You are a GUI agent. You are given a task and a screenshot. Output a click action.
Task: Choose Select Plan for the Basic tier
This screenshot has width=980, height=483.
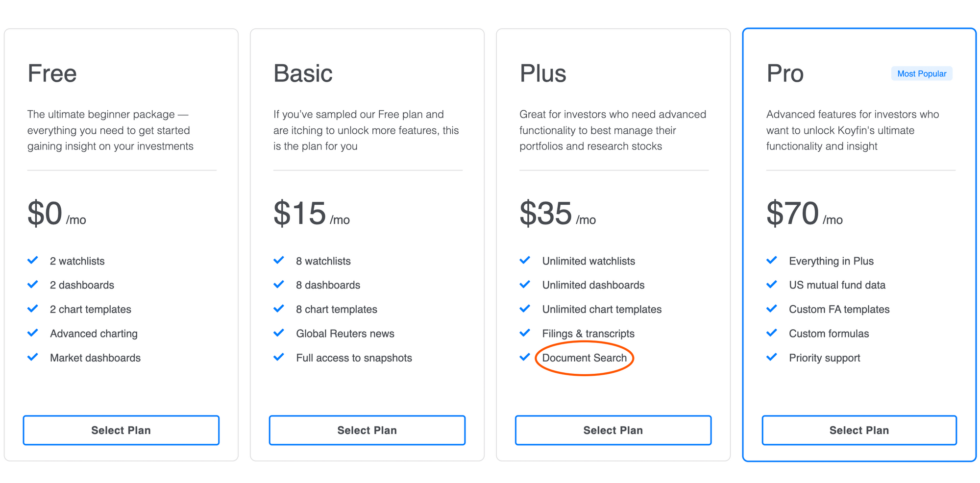(367, 430)
